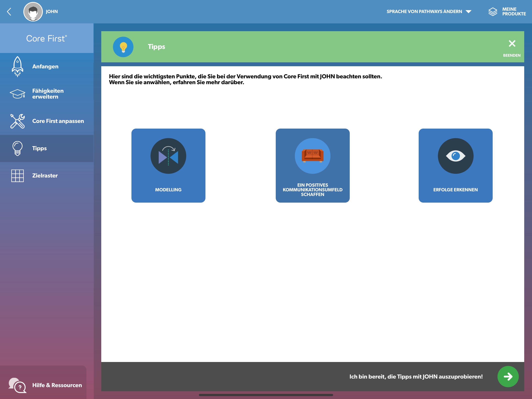Image resolution: width=532 pixels, height=399 pixels.
Task: Open positives Kommunikationsumfeld schaffen card
Action: [x=313, y=166]
